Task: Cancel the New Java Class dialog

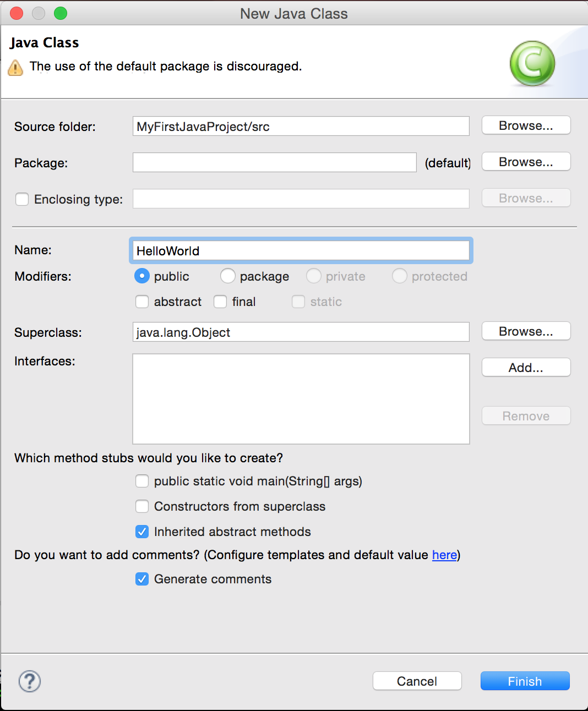Action: (x=417, y=681)
